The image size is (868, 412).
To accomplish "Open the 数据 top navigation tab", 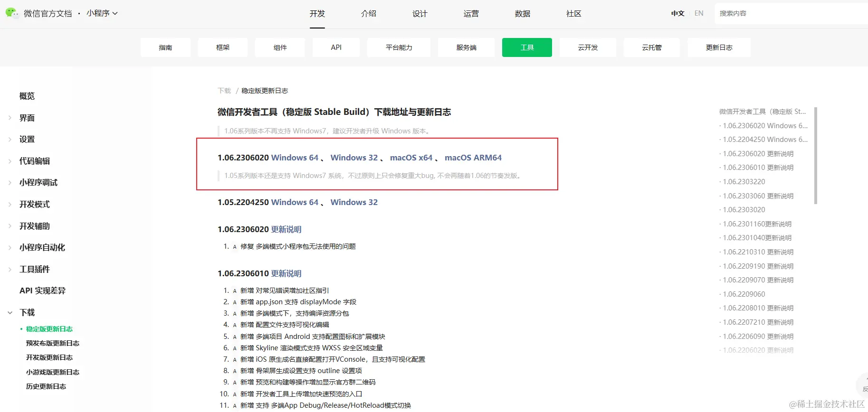I will pyautogui.click(x=523, y=14).
